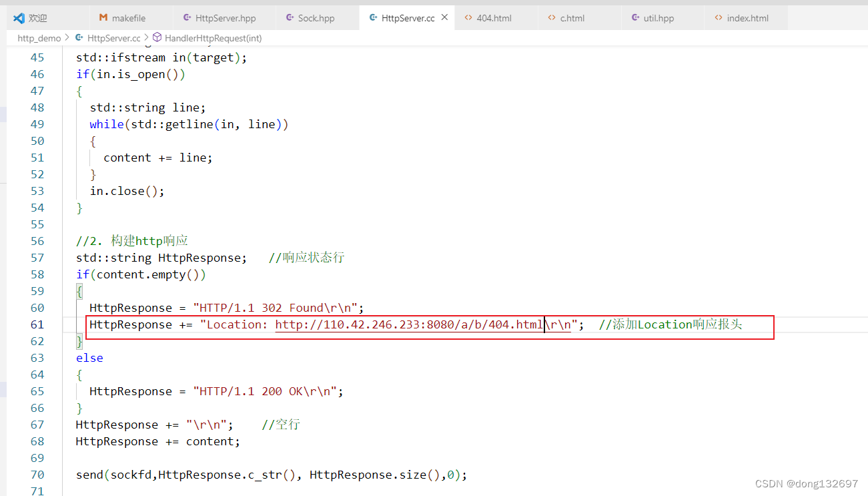Click line number 56 in the gutter
The image size is (868, 496).
(x=37, y=241)
